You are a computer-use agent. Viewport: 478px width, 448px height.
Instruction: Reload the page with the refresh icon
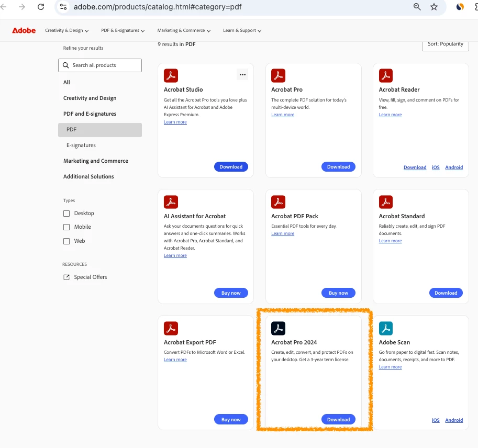[x=41, y=7]
